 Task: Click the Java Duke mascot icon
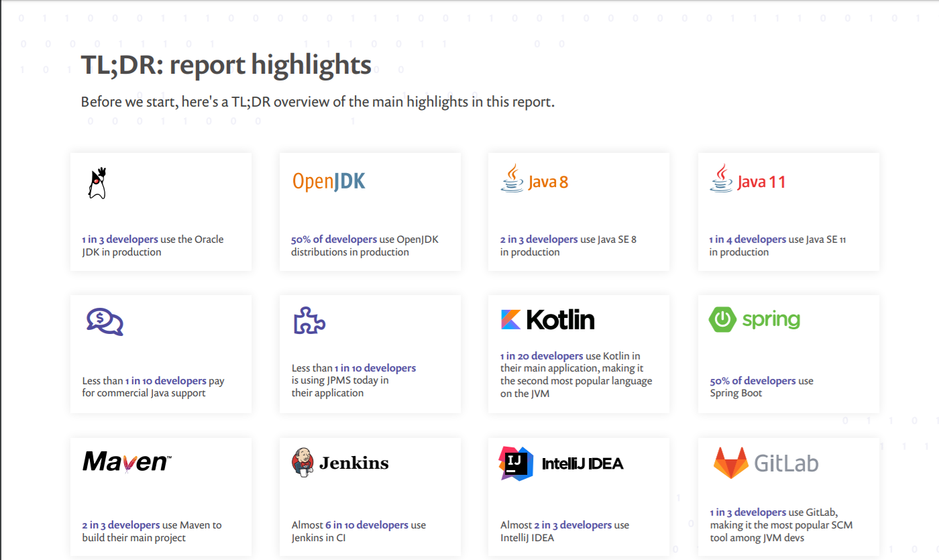[98, 182]
